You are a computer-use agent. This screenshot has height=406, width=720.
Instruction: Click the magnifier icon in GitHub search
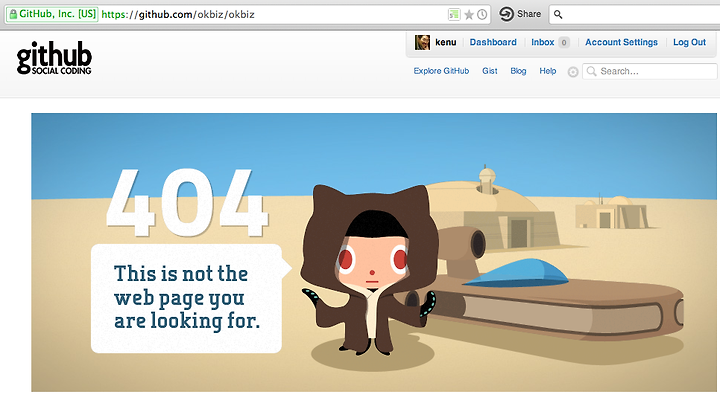(x=591, y=71)
